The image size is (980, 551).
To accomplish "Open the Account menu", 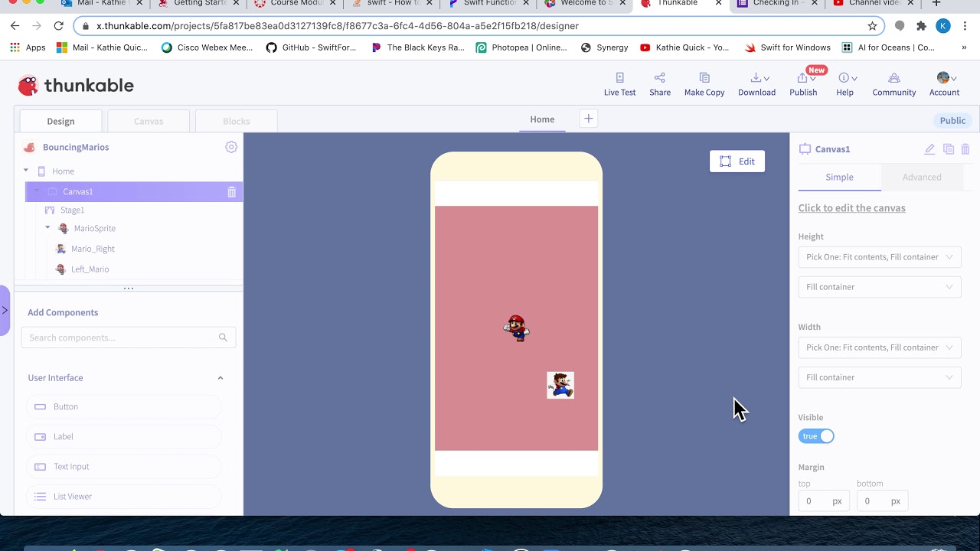I will tap(944, 84).
